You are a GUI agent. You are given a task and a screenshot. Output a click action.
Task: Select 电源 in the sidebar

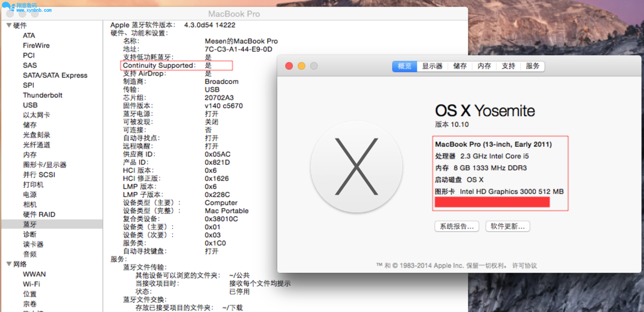click(30, 195)
